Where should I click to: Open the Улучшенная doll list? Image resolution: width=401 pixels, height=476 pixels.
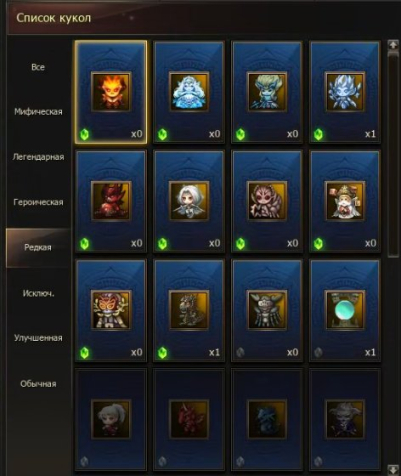coord(38,338)
